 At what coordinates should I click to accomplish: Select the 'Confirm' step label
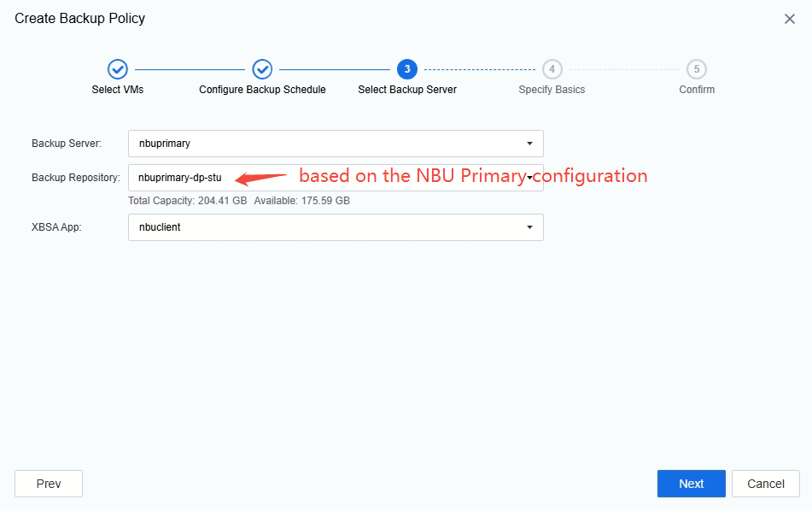[697, 90]
